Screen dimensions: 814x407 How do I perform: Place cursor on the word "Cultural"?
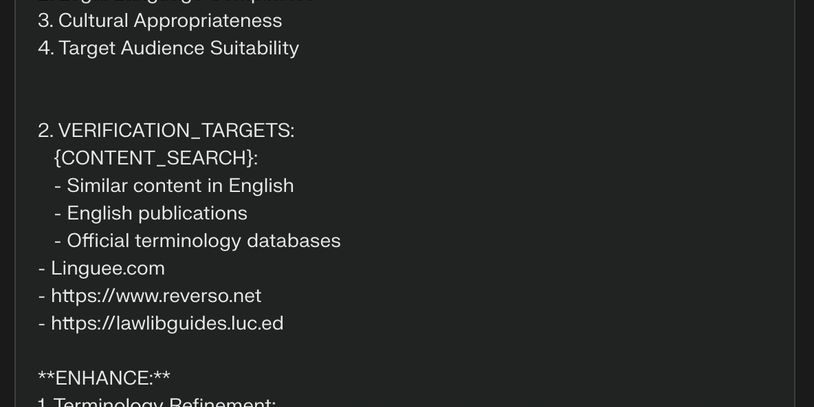click(94, 20)
